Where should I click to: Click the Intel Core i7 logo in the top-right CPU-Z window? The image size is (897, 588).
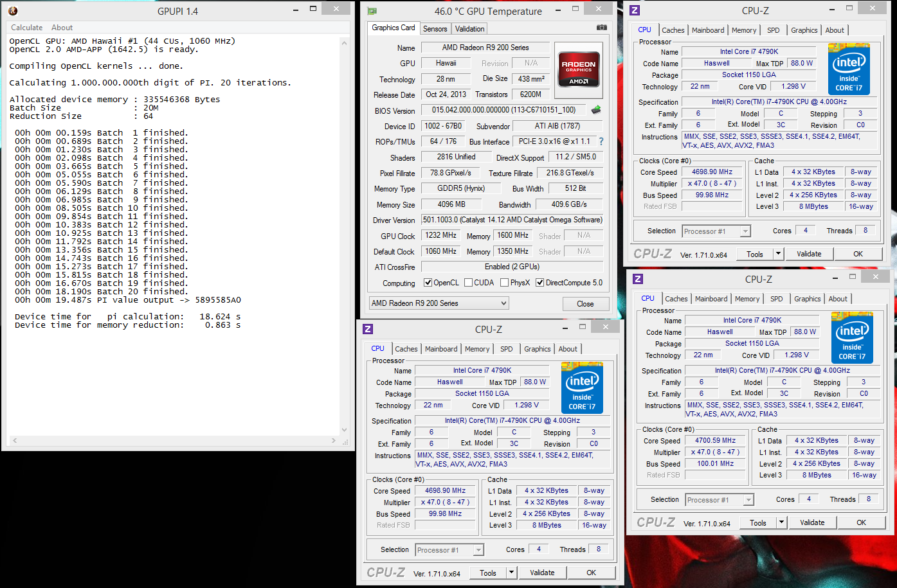point(849,69)
